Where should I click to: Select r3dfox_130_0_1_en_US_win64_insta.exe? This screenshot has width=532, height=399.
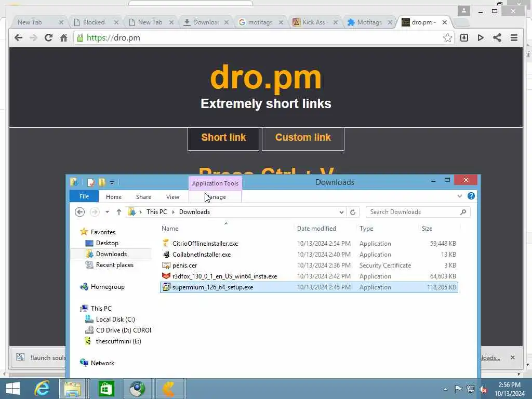pyautogui.click(x=309, y=276)
